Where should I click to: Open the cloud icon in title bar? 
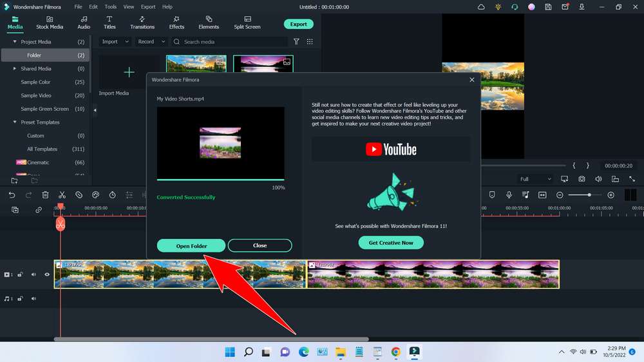[481, 7]
